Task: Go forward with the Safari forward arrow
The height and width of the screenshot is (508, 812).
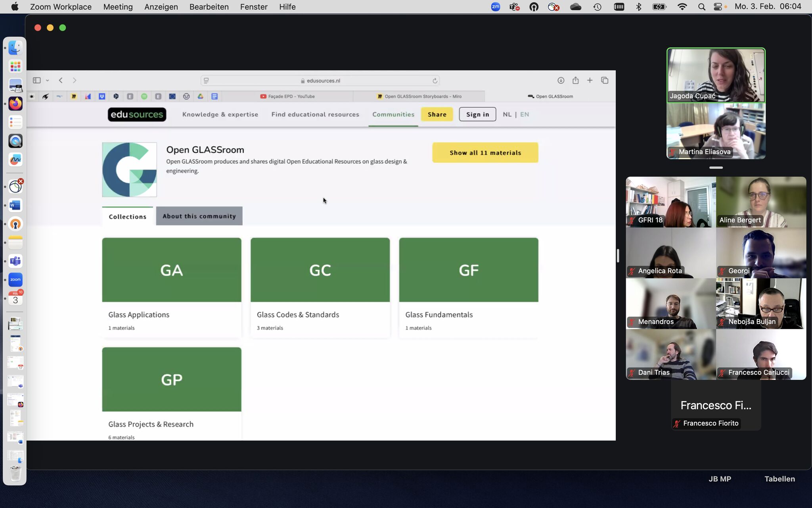Action: pyautogui.click(x=75, y=81)
